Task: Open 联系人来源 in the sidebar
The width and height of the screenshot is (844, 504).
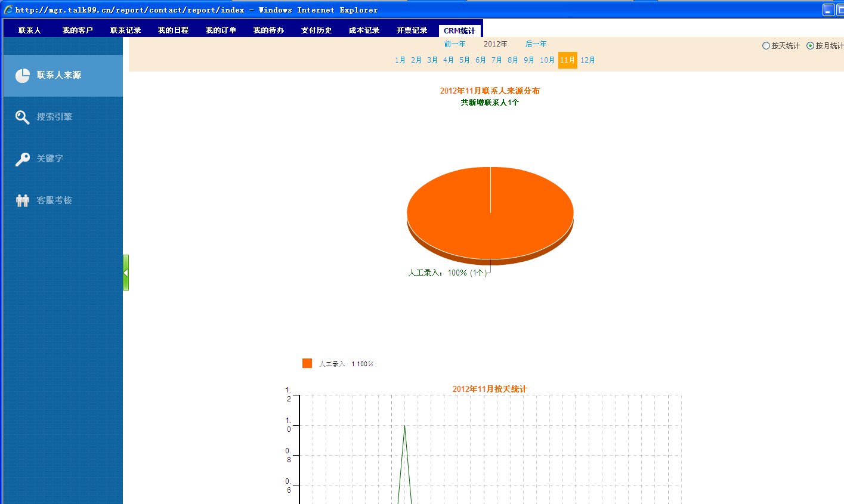Action: tap(63, 76)
